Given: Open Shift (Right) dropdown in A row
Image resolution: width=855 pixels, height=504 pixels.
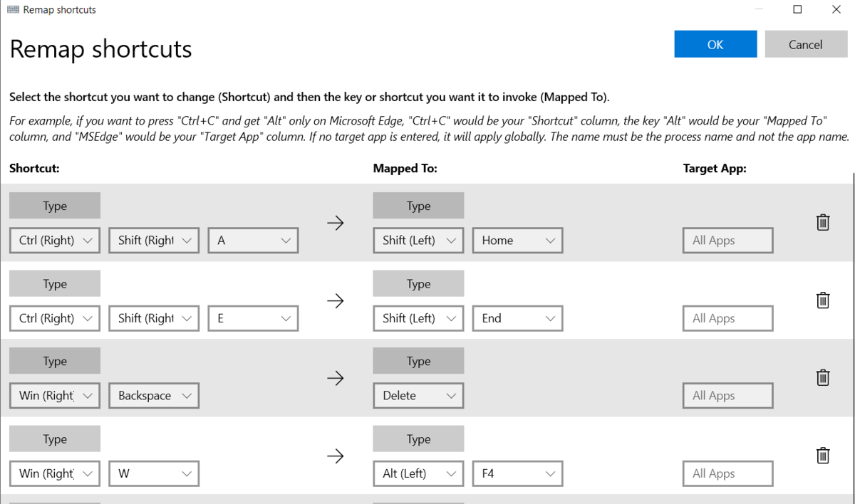Looking at the screenshot, I should pos(154,241).
